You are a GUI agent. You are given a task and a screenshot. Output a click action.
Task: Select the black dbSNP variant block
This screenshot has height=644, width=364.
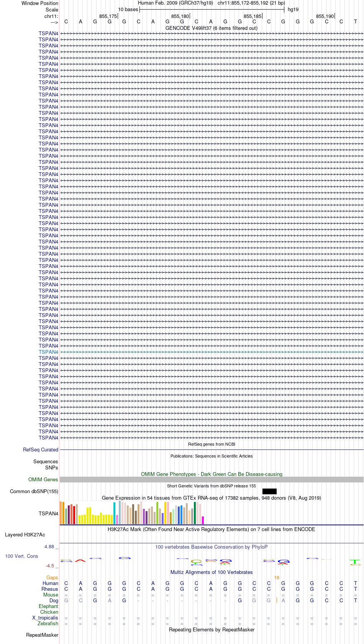(269, 491)
